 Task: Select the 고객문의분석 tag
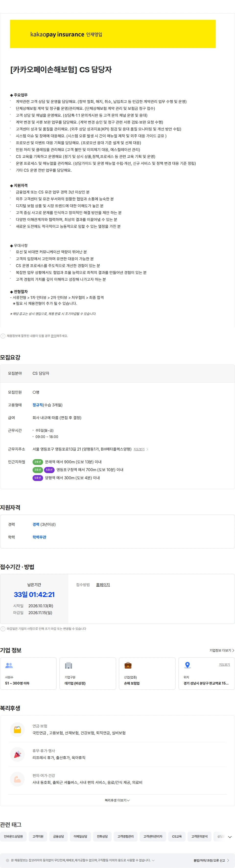click(x=200, y=836)
